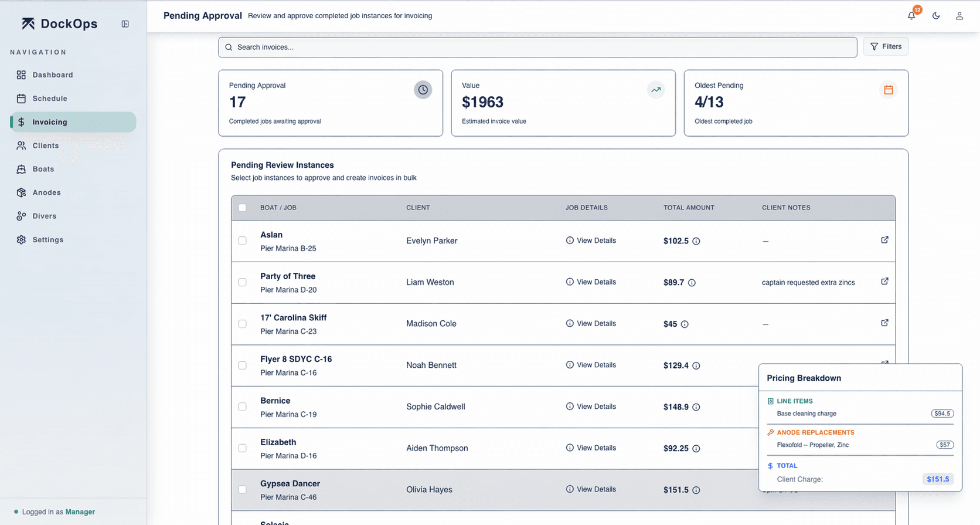The image size is (980, 525).
Task: Check the 17' Carolina Skiff row checkbox
Action: (x=243, y=324)
